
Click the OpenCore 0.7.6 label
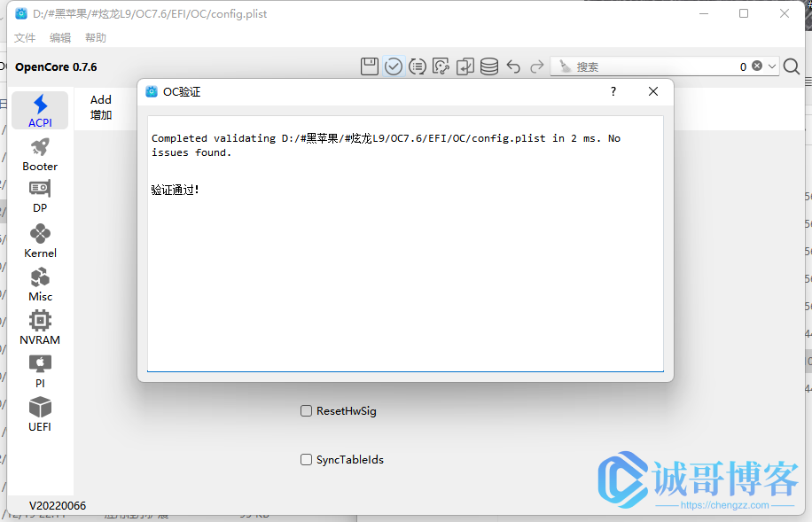(x=56, y=66)
